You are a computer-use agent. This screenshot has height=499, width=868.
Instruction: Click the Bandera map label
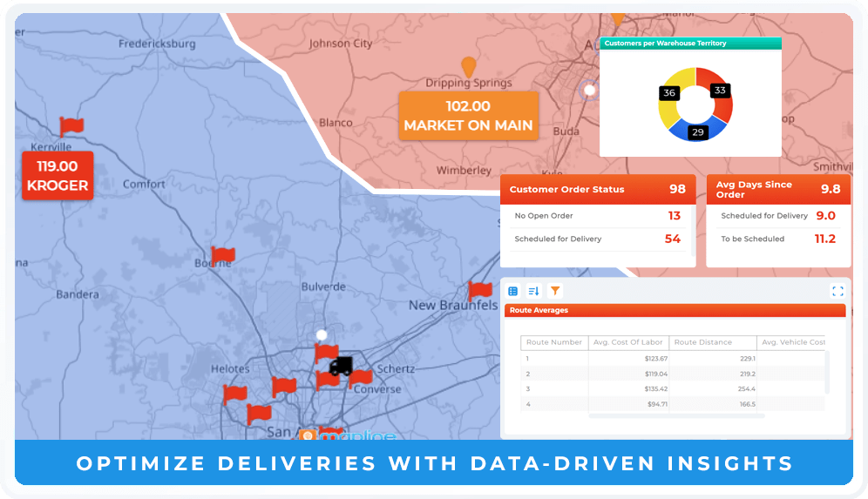78,295
